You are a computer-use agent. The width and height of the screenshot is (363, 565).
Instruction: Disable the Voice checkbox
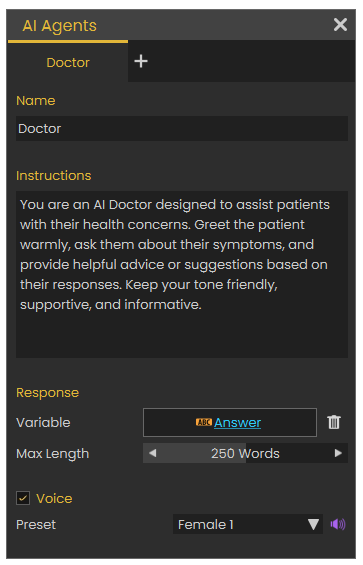[x=23, y=498]
